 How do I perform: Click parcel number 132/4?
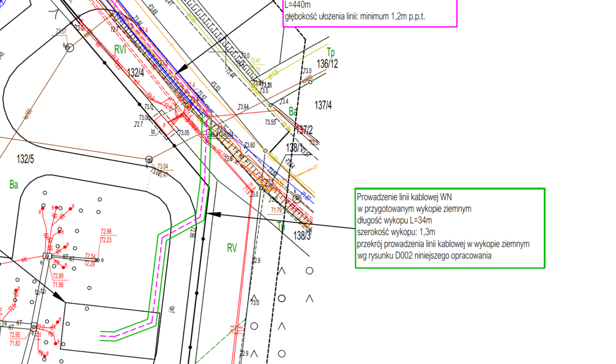136,73
